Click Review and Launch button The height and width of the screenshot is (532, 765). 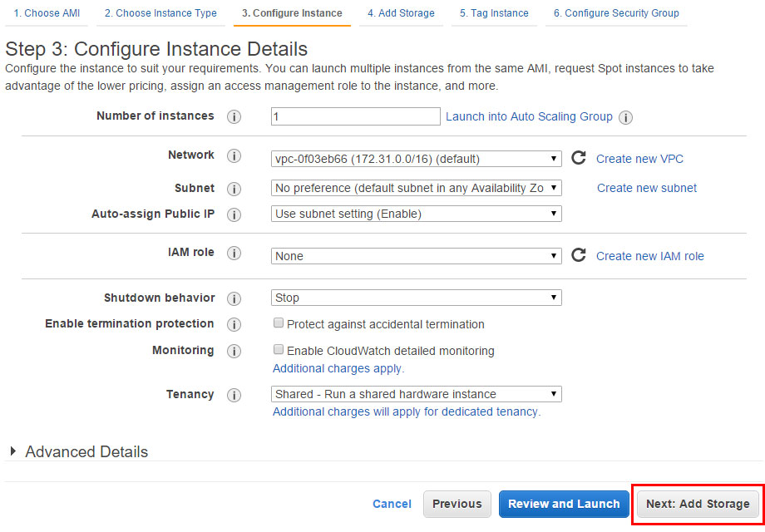point(564,504)
